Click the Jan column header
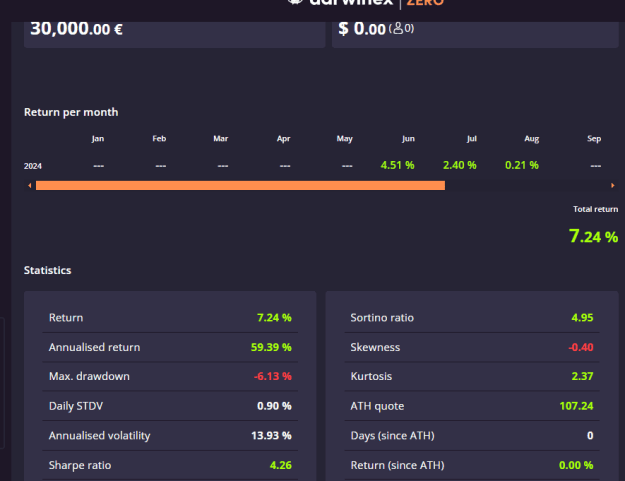Viewport: 625px width, 481px height. tap(98, 139)
